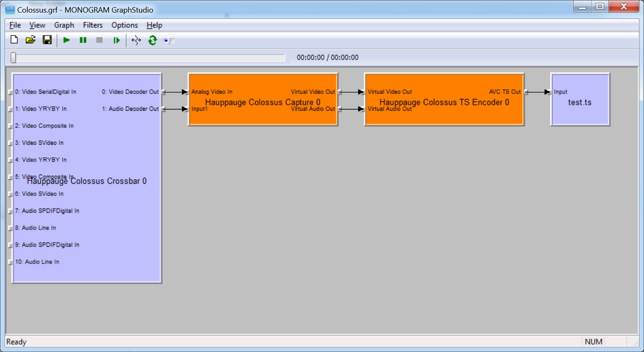The height and width of the screenshot is (352, 644).
Task: Click the small slider icon after Refresh
Action: pos(169,41)
